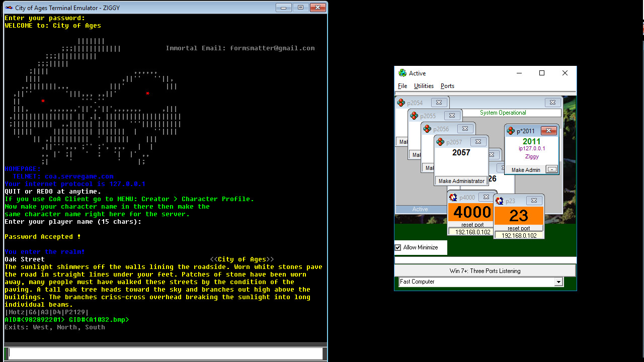Click the spinning icon on the p23 panel
Viewport: 644px width, 362px height.
click(500, 200)
